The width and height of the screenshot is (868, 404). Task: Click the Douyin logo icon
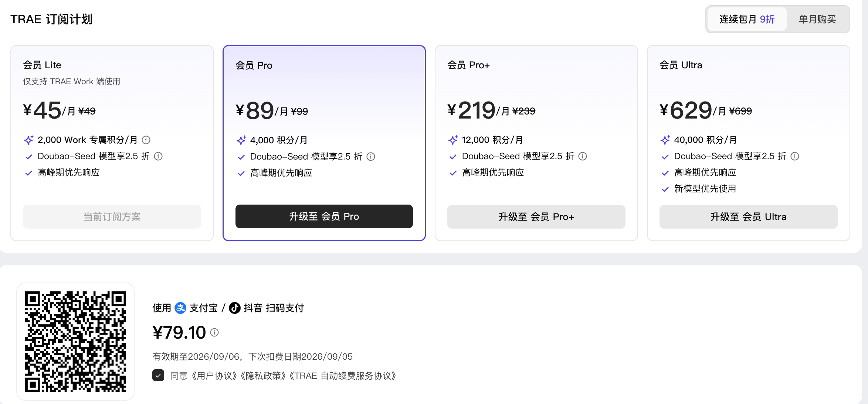coord(235,308)
